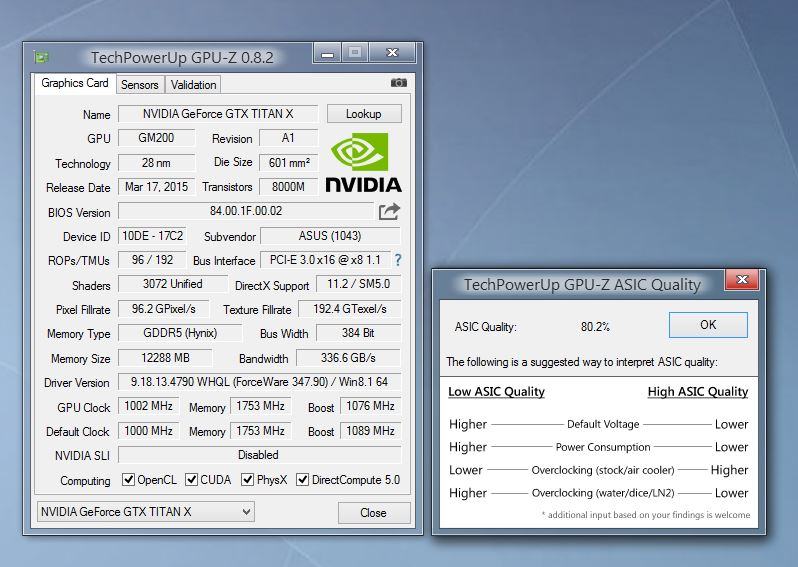Screen dimensions: 798x567
Task: Click the Revision field showing A1
Action: (x=289, y=138)
